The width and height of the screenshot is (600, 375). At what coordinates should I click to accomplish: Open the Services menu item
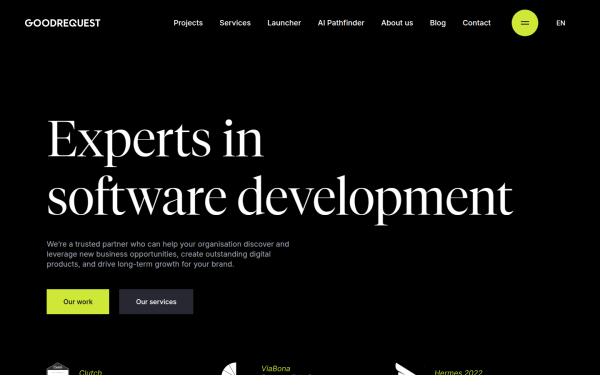point(235,23)
